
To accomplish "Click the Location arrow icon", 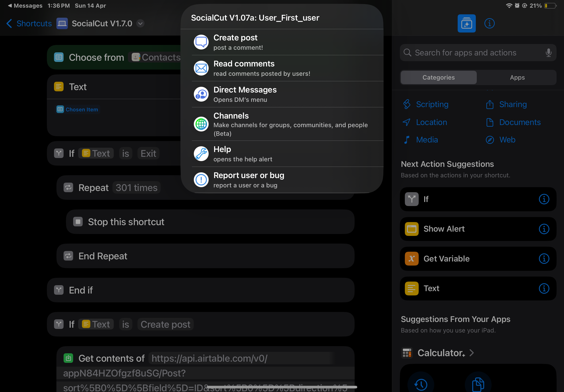I will point(407,122).
